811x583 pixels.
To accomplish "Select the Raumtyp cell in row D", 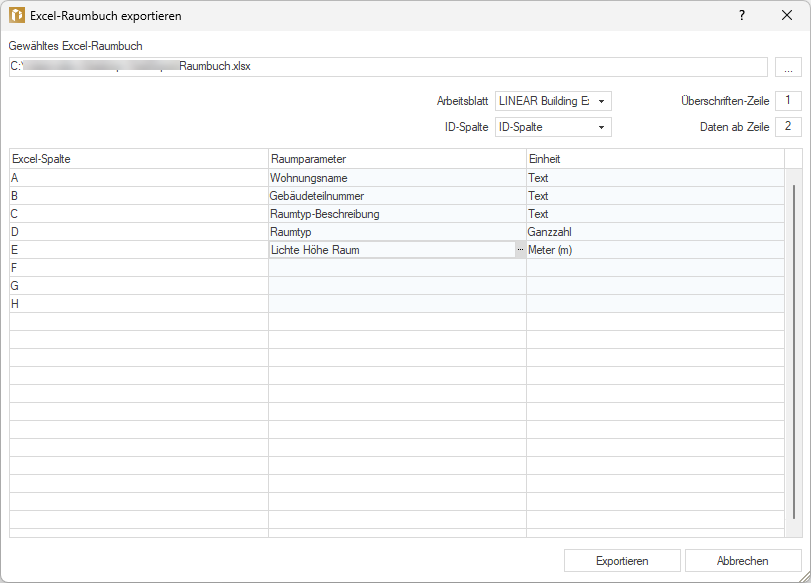I will tap(397, 232).
